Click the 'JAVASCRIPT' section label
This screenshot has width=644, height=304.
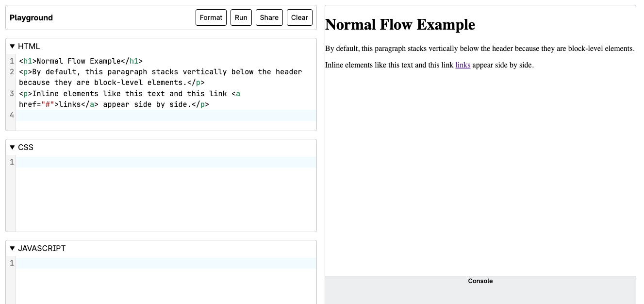click(x=42, y=249)
